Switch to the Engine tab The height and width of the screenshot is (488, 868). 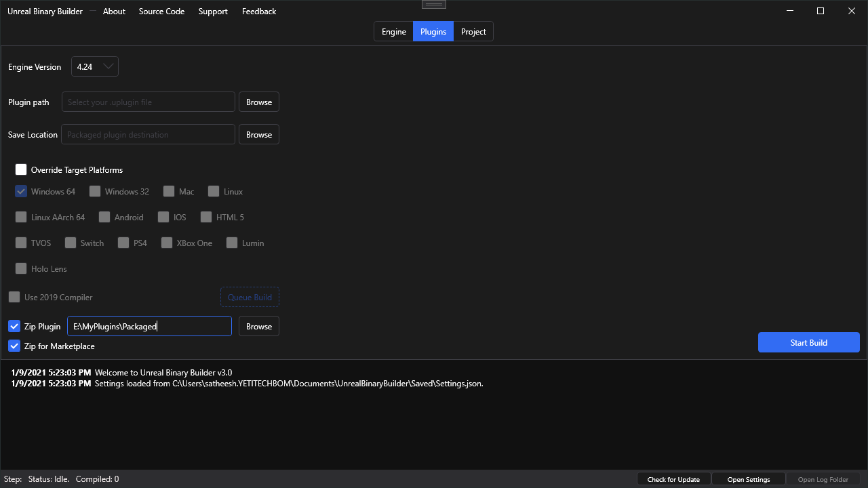[x=394, y=32]
